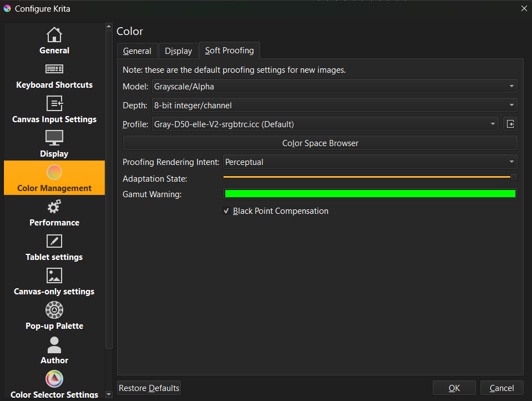Image resolution: width=532 pixels, height=401 pixels.
Task: Expand the Proofing Rendering Intent dropdown
Action: tap(370, 162)
